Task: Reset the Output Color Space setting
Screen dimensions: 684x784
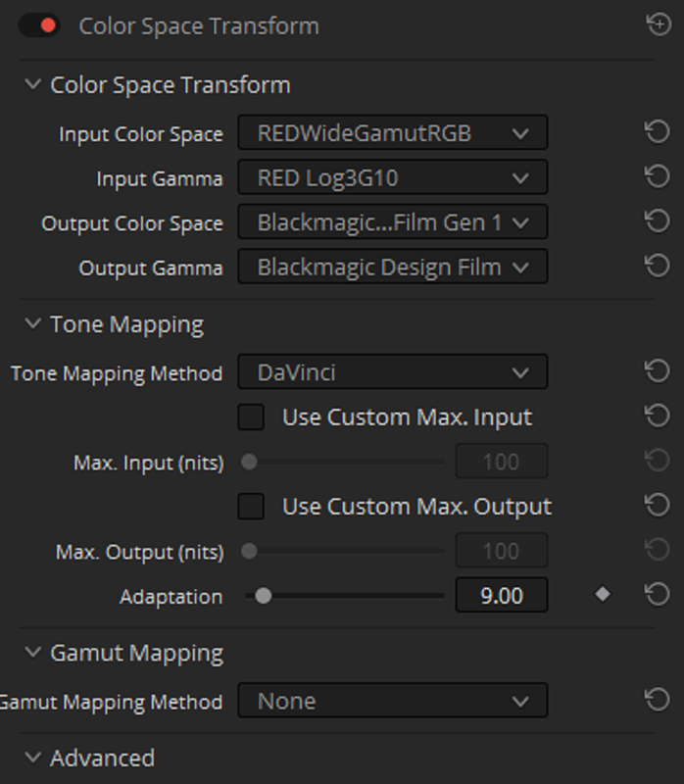Action: [x=657, y=221]
